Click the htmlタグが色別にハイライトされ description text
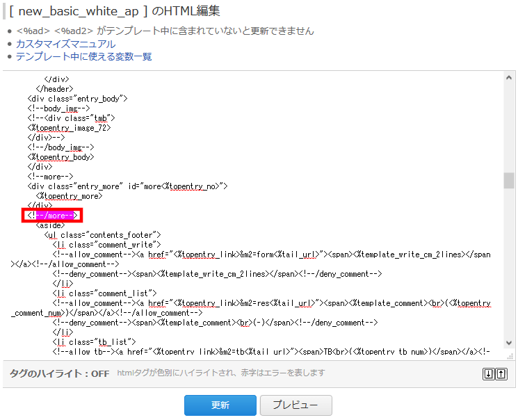 coord(220,373)
